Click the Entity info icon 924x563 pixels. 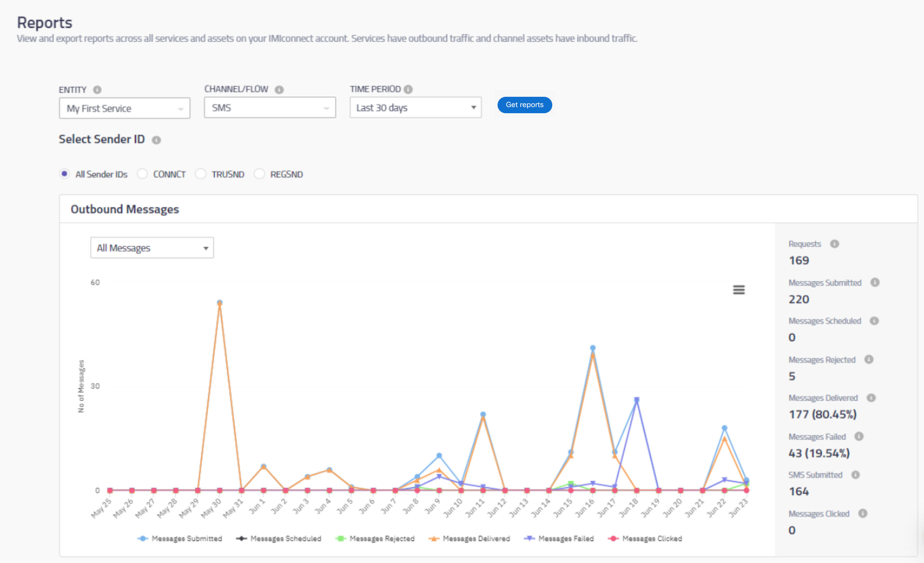(x=97, y=90)
